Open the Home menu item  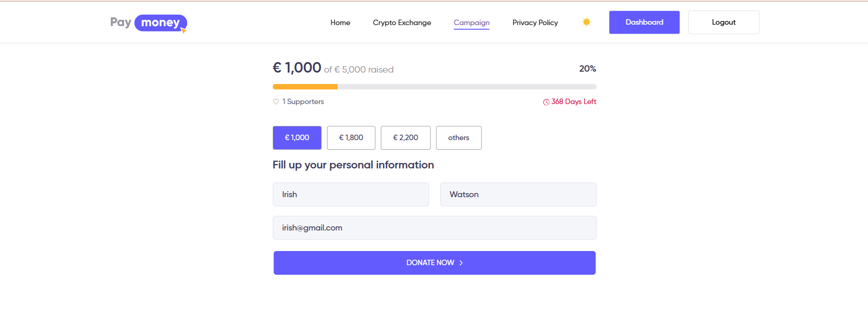click(340, 23)
